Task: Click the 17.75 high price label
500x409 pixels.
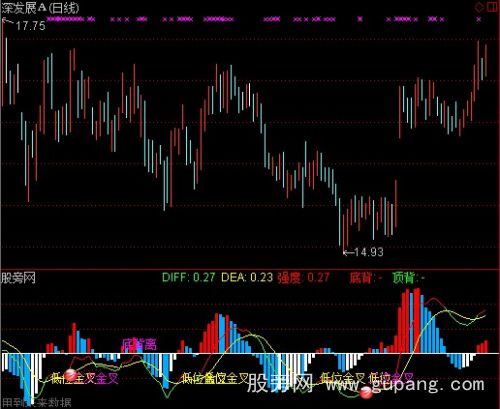Action: pos(30,26)
